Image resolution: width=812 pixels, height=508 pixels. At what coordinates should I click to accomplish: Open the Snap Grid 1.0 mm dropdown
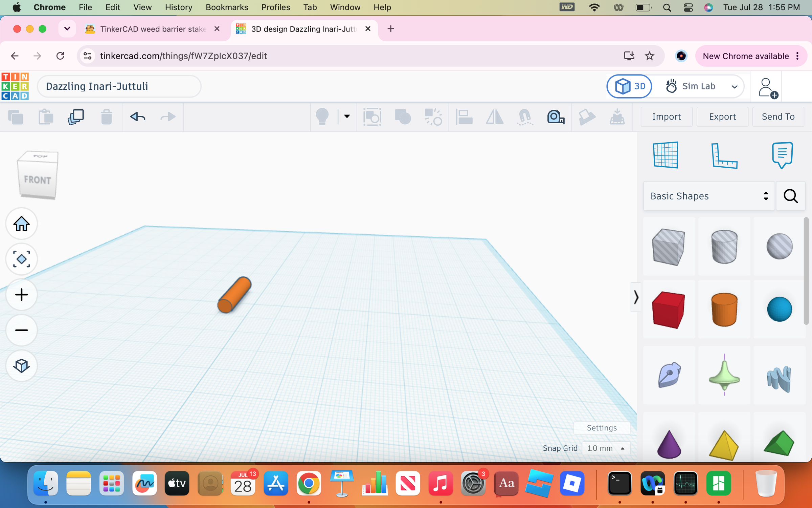pyautogui.click(x=606, y=448)
